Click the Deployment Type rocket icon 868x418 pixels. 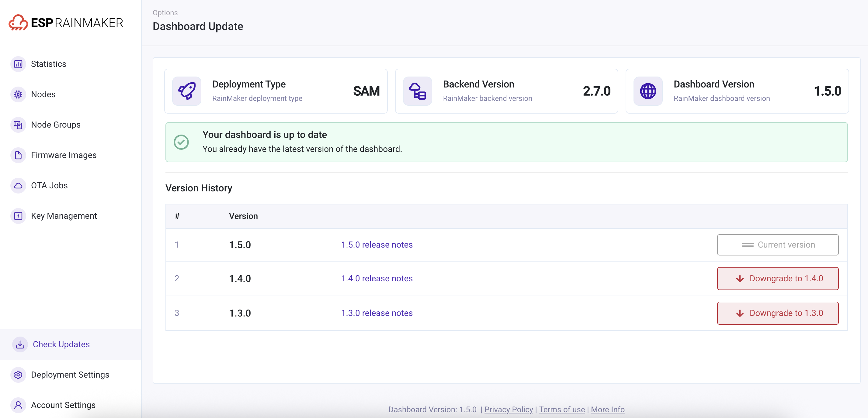coord(186,91)
